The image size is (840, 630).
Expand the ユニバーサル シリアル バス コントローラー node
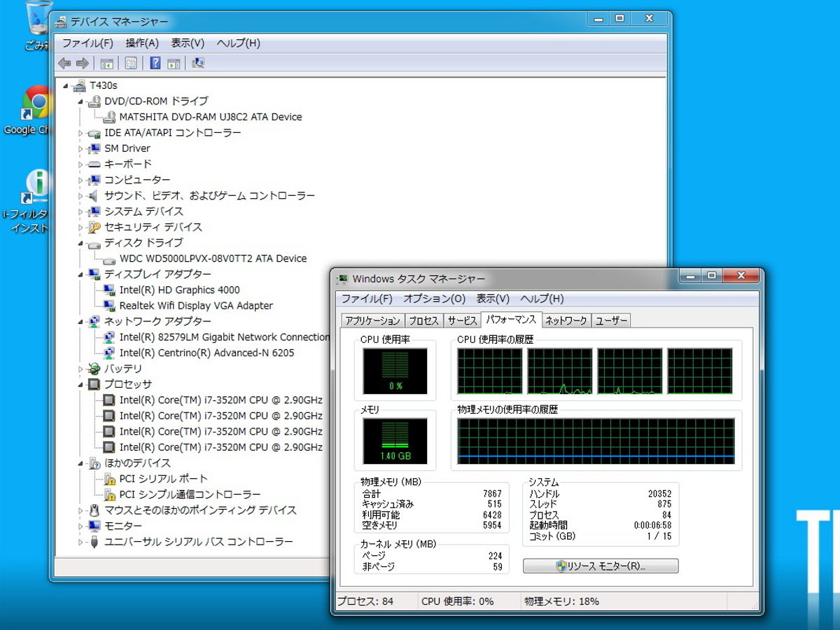pyautogui.click(x=80, y=542)
